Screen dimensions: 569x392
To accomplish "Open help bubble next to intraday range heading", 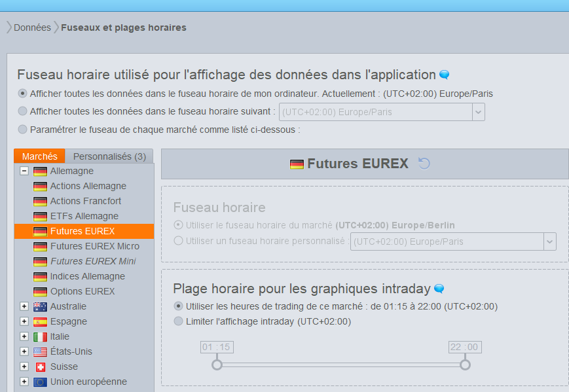I will click(x=439, y=289).
